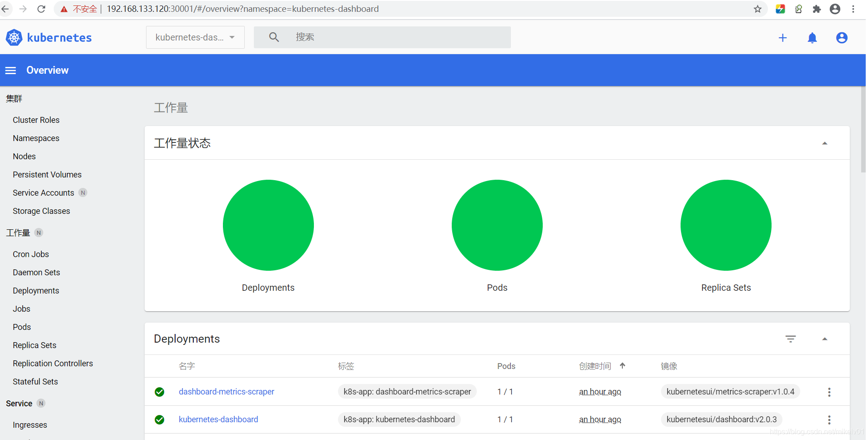
Task: Click the 名字 column header
Action: tap(187, 366)
